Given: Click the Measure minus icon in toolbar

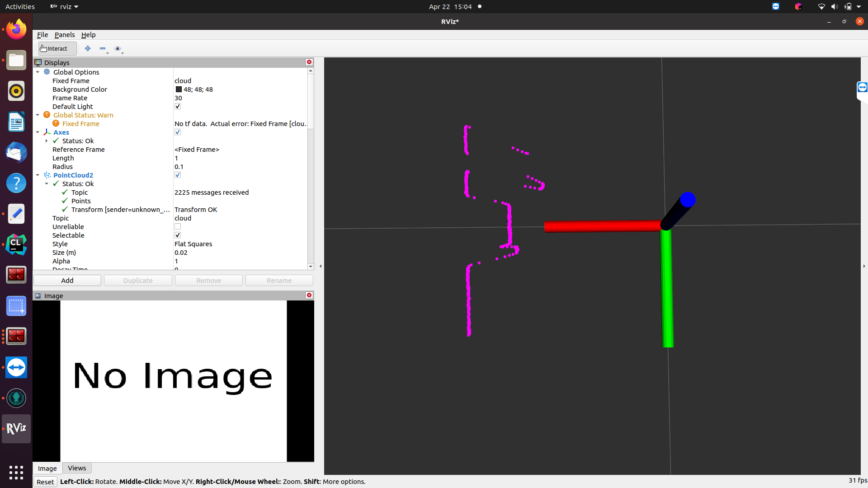Looking at the screenshot, I should coord(103,48).
